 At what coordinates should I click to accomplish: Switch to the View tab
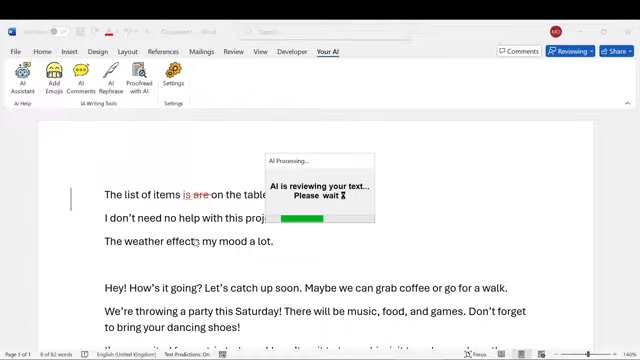tap(260, 51)
